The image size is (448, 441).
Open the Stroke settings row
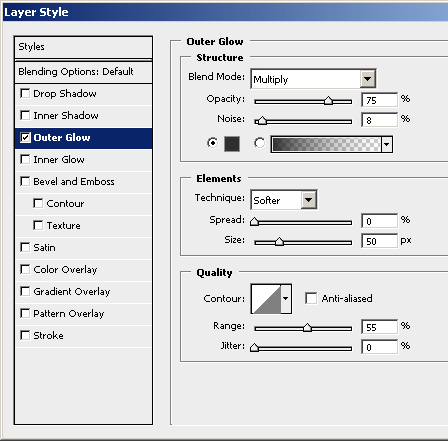[83, 336]
